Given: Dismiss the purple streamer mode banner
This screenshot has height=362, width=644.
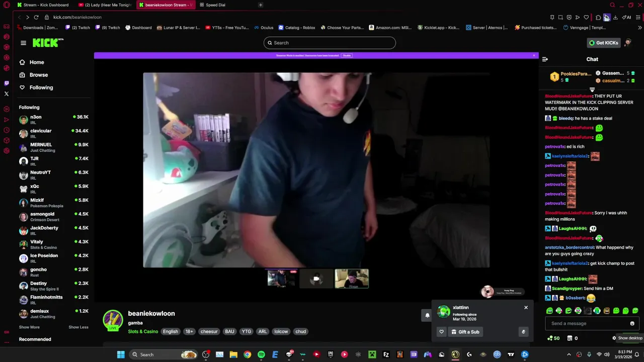Looking at the screenshot, I should pos(534,55).
